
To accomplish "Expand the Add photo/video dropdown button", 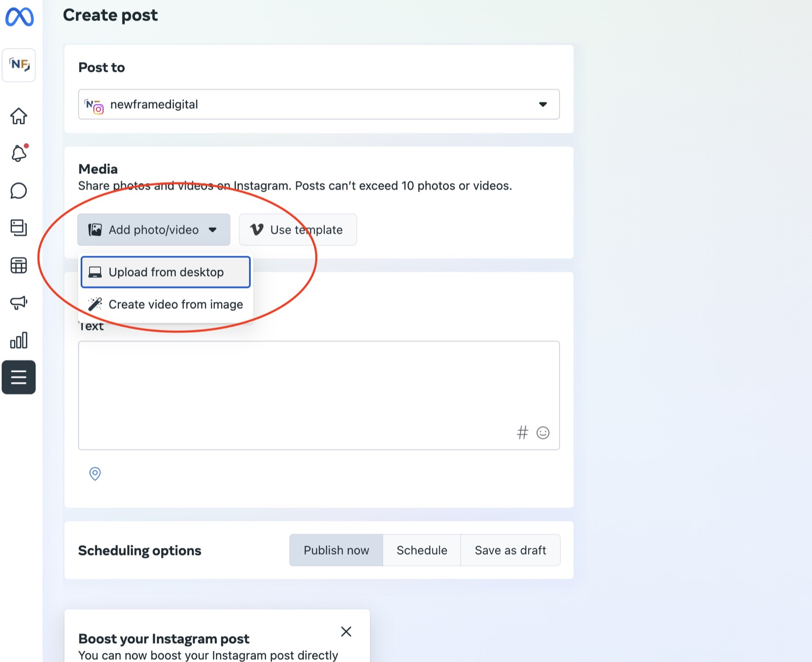I will [x=154, y=230].
